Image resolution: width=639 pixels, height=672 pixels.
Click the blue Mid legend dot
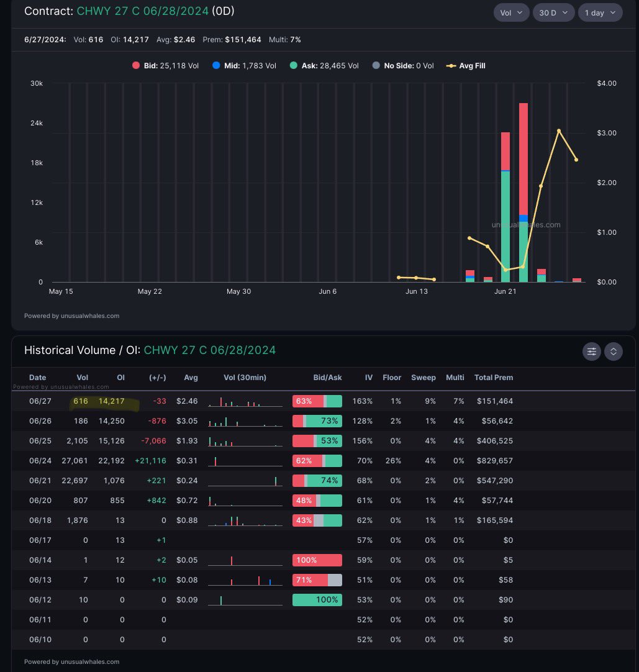[216, 65]
